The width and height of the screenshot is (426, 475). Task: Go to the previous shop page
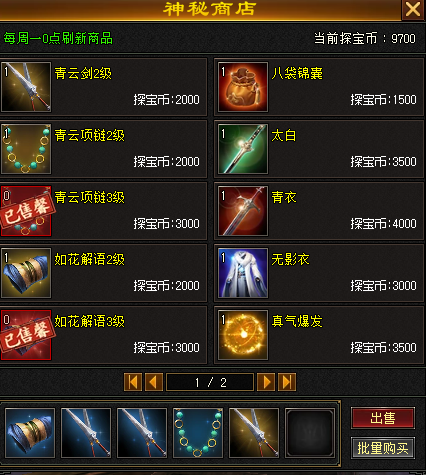pyautogui.click(x=154, y=382)
